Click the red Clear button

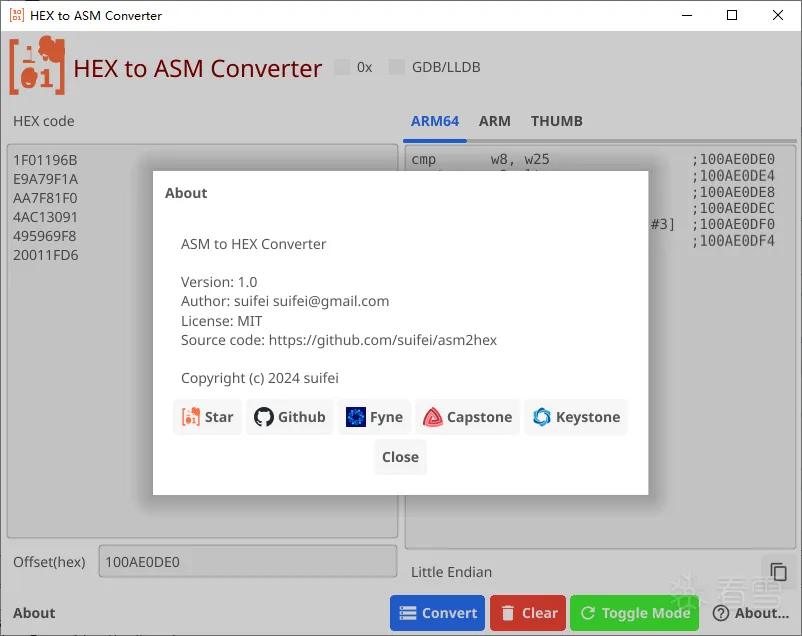pyautogui.click(x=528, y=612)
